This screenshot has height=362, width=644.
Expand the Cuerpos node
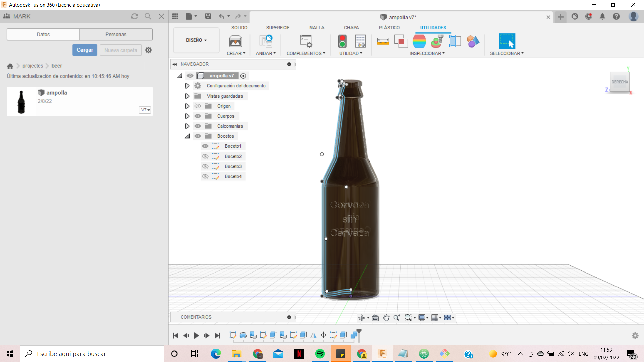click(187, 116)
